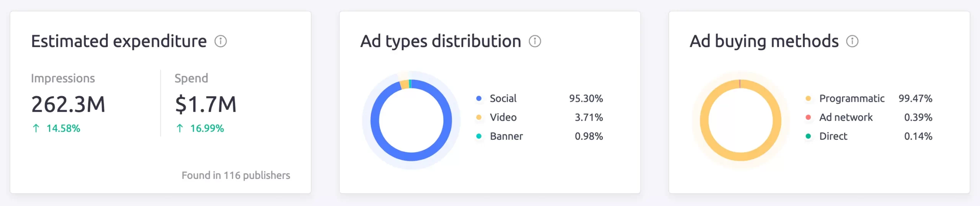The height and width of the screenshot is (206, 980).
Task: Click info icon next to Ad types distribution
Action: [x=535, y=41]
